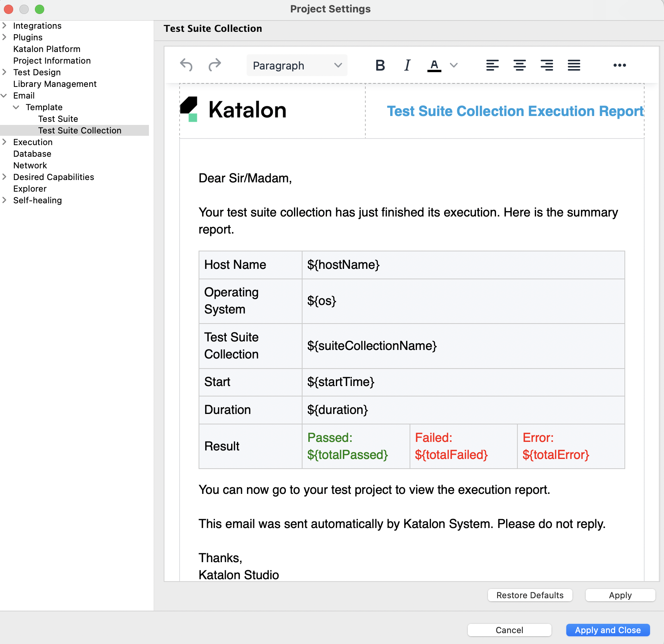Click the ${duration} cell
The height and width of the screenshot is (644, 664).
pos(463,410)
